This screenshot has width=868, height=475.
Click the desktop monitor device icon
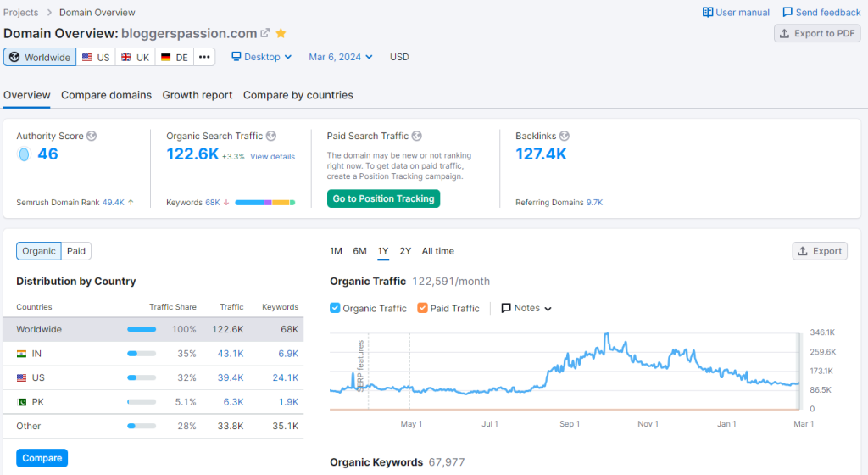236,57
